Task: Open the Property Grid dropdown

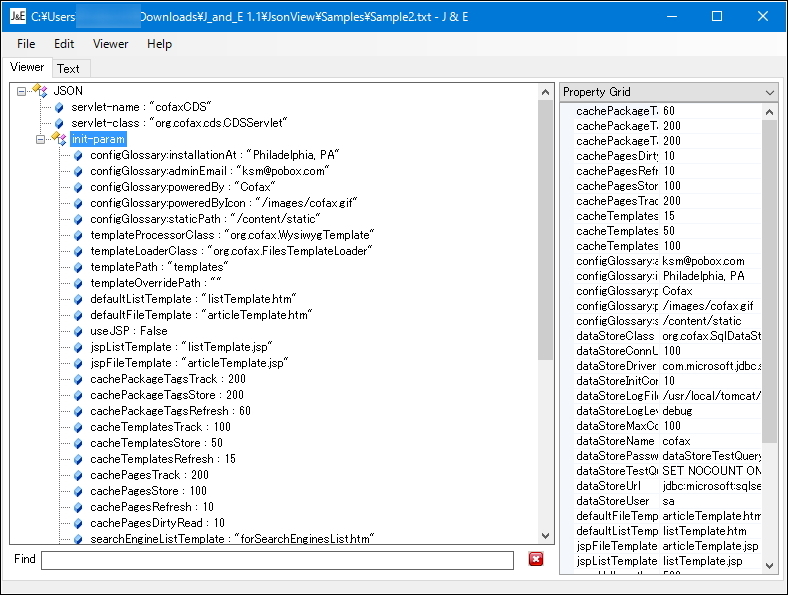Action: point(769,92)
